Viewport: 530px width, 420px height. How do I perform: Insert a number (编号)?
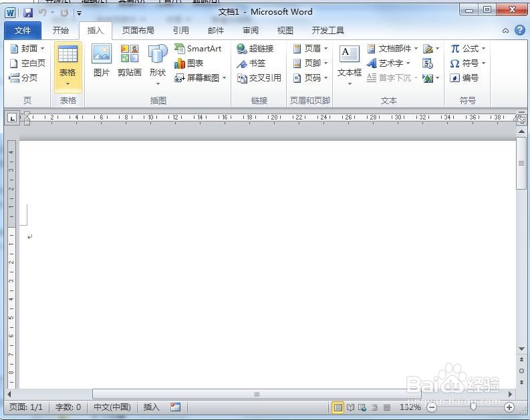465,78
